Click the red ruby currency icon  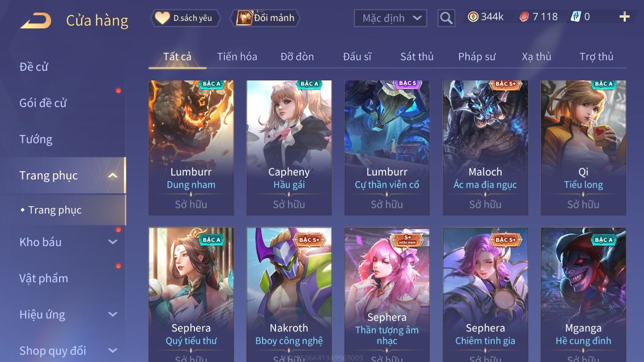(x=524, y=17)
